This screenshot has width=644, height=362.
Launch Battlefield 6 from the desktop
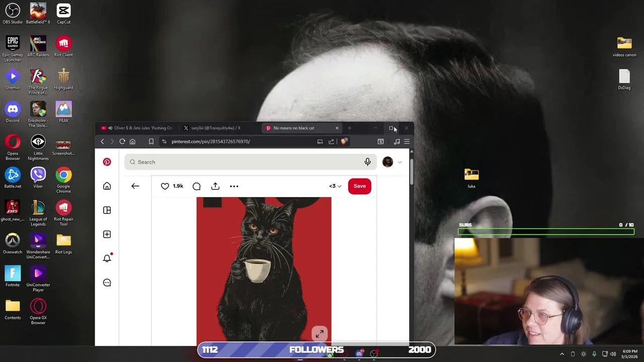(x=38, y=14)
